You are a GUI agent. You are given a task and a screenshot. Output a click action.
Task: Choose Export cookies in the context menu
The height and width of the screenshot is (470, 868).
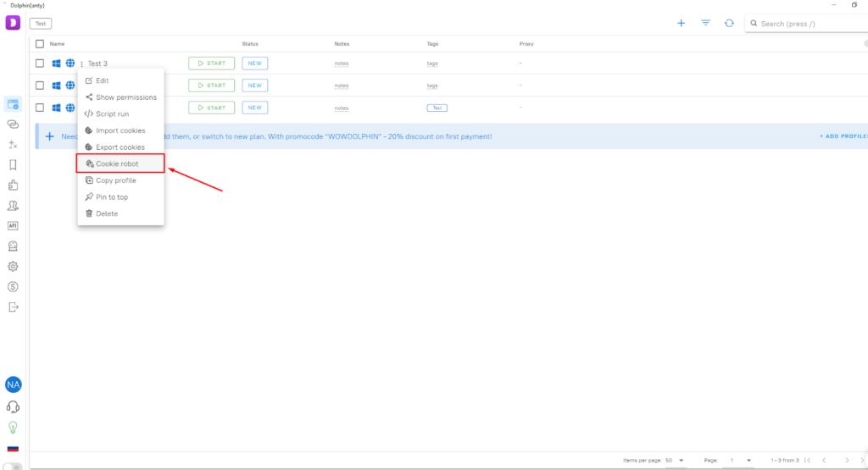pyautogui.click(x=120, y=147)
